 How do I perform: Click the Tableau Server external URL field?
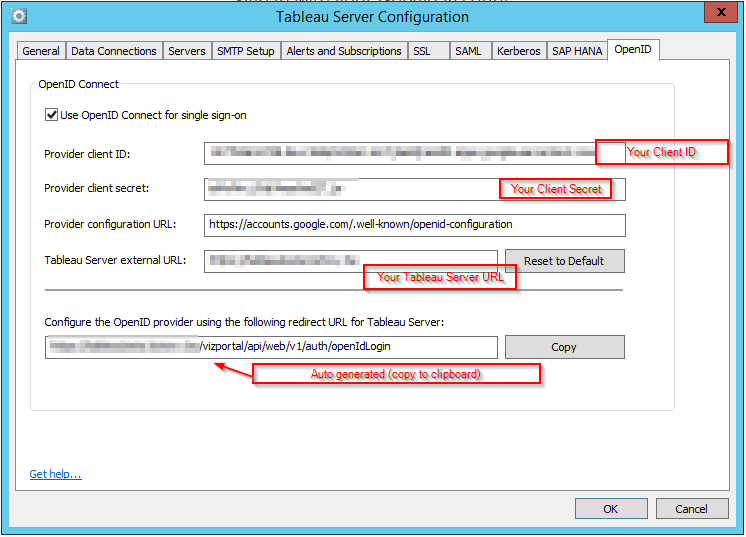(x=351, y=261)
